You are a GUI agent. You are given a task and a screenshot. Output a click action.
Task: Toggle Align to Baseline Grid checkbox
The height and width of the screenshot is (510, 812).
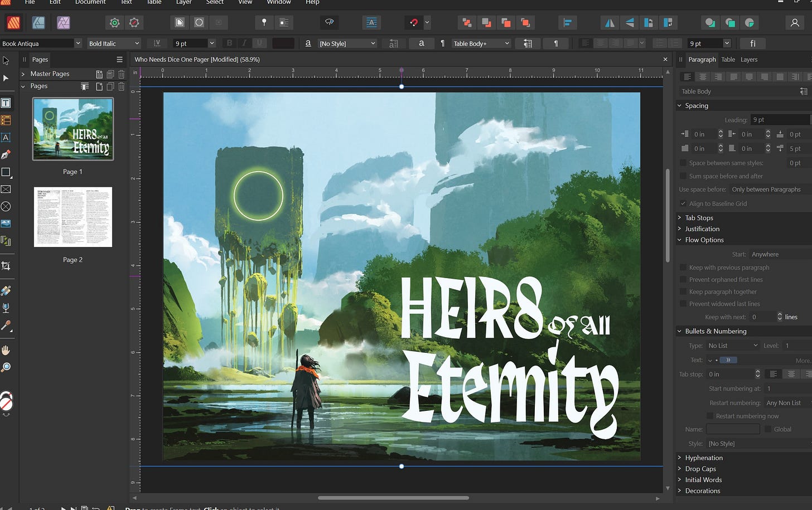683,203
